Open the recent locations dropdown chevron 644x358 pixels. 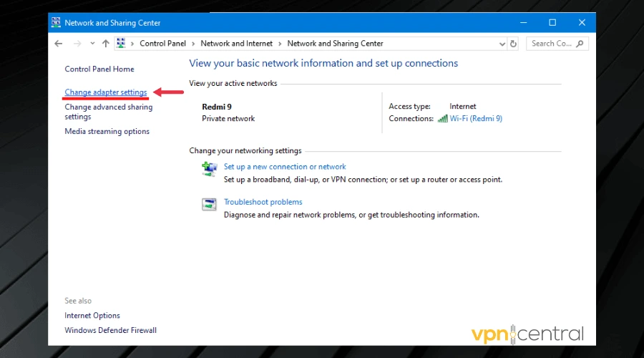92,44
